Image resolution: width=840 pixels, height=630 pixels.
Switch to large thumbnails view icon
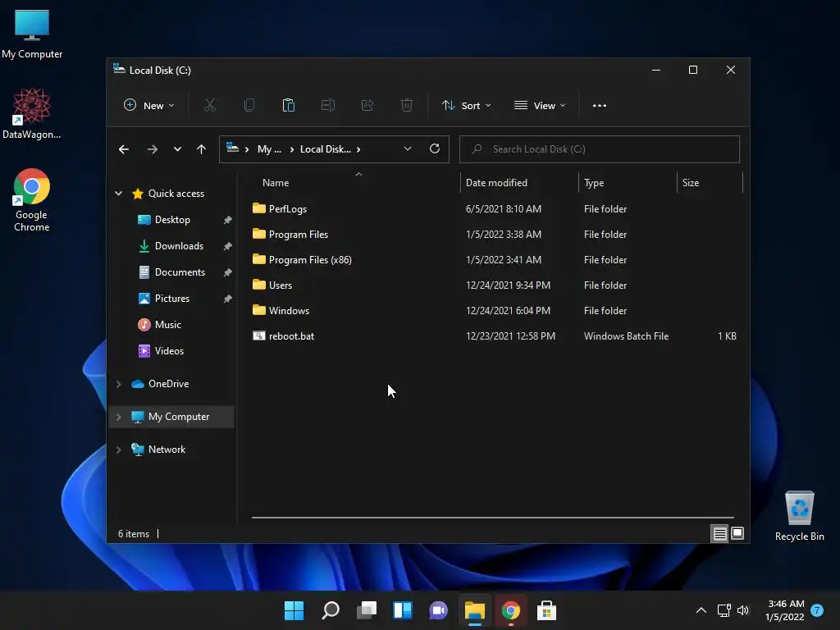[737, 533]
